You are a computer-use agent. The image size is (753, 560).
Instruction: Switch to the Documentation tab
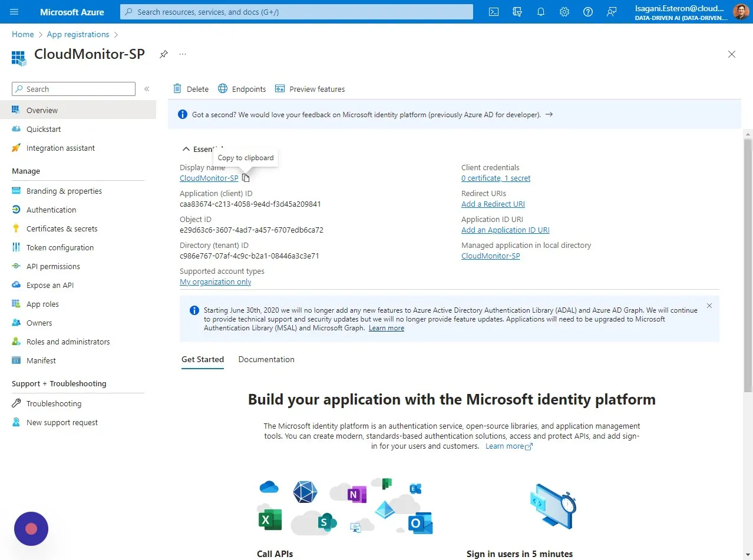(266, 359)
